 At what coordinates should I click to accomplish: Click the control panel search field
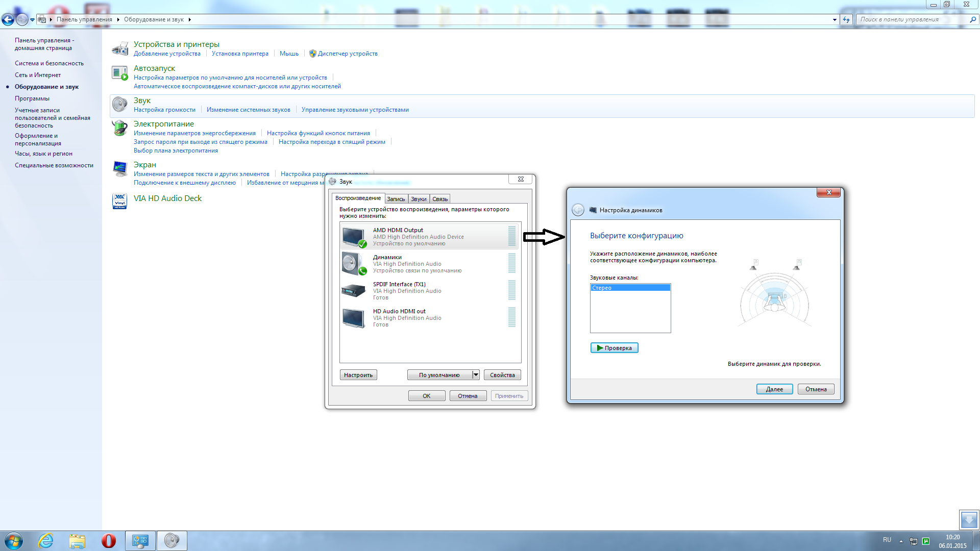(911, 19)
